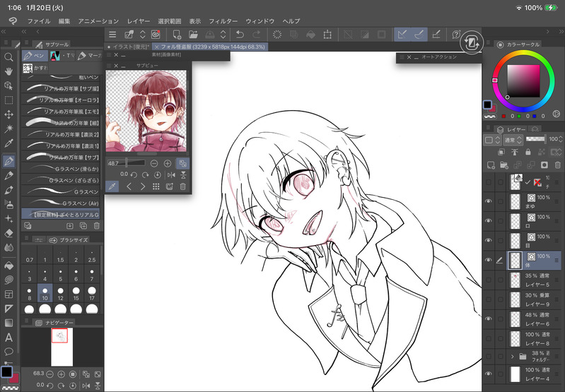Click the help question mark icon

click(x=456, y=35)
